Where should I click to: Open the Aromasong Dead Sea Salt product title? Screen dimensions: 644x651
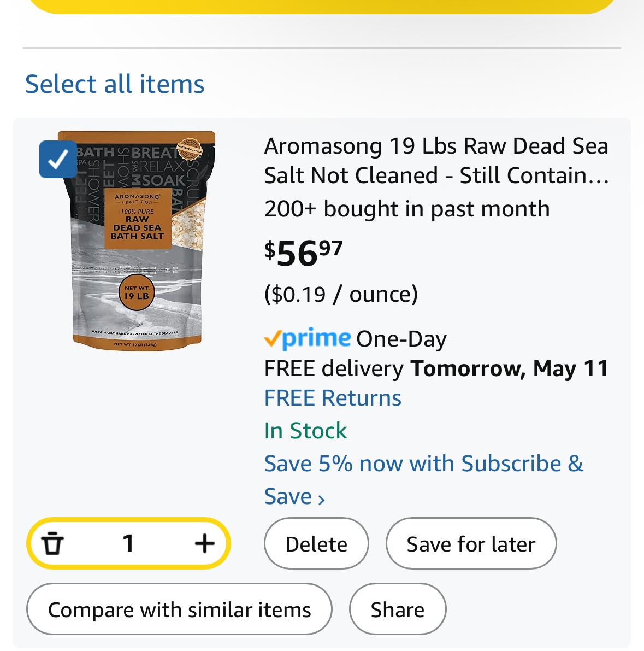point(436,160)
